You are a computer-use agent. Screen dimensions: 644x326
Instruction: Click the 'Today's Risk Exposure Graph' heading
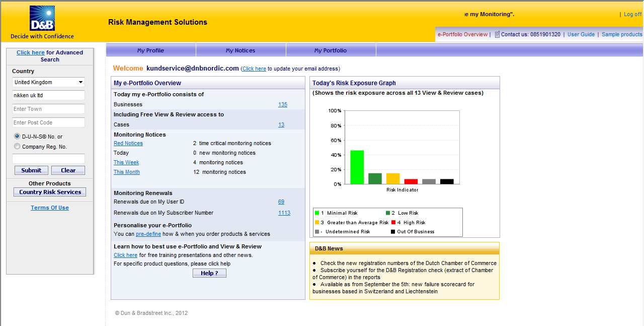354,83
